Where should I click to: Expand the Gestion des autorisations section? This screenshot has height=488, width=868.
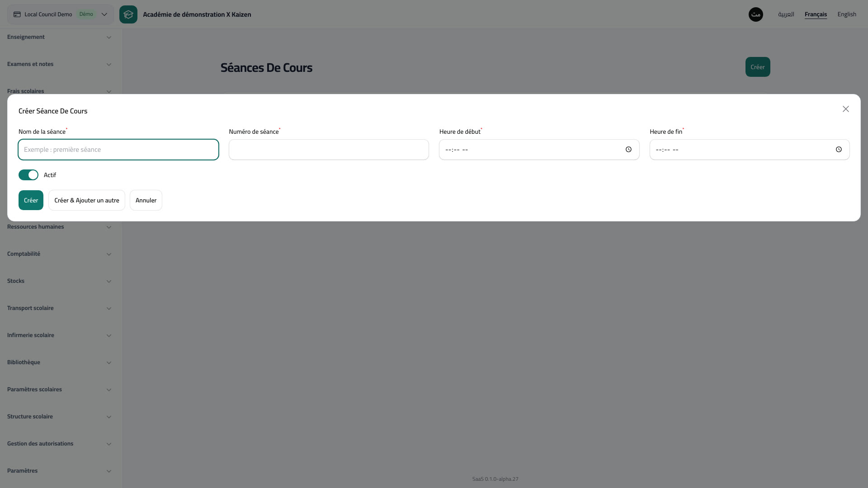pyautogui.click(x=59, y=444)
